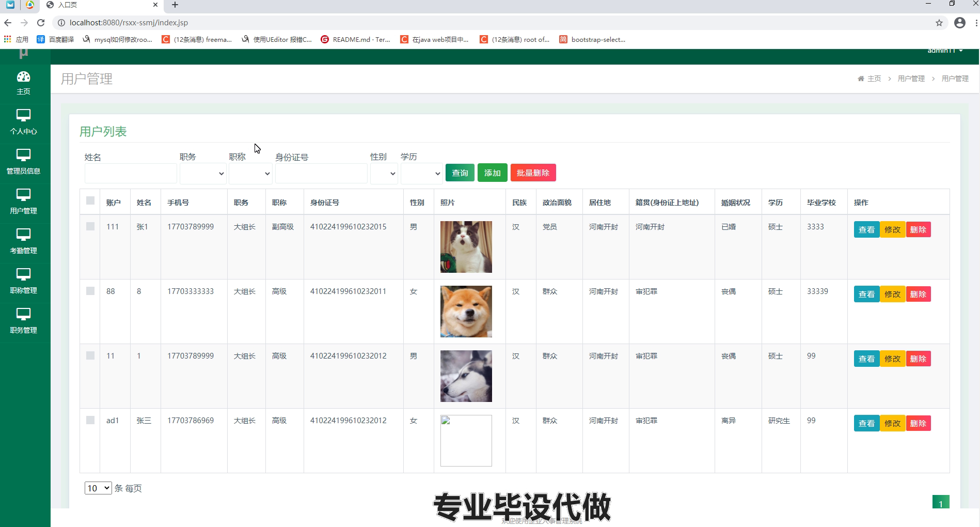980x527 pixels.
Task: Click the 主页 breadcrumb link
Action: click(874, 79)
